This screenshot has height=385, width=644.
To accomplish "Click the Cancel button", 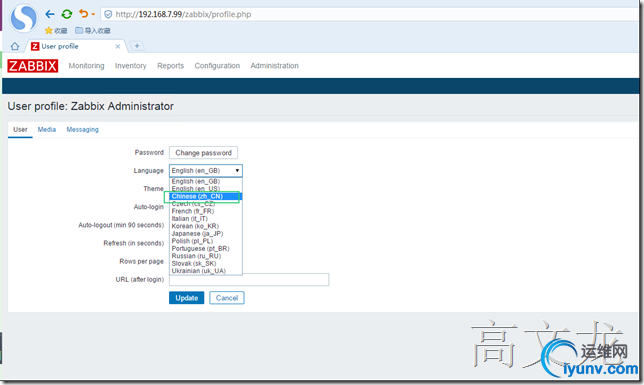I will point(227,298).
